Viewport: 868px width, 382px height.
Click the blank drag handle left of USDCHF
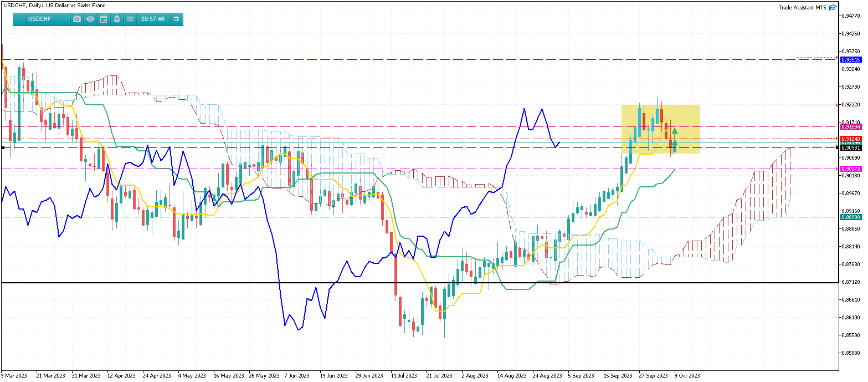(19, 19)
